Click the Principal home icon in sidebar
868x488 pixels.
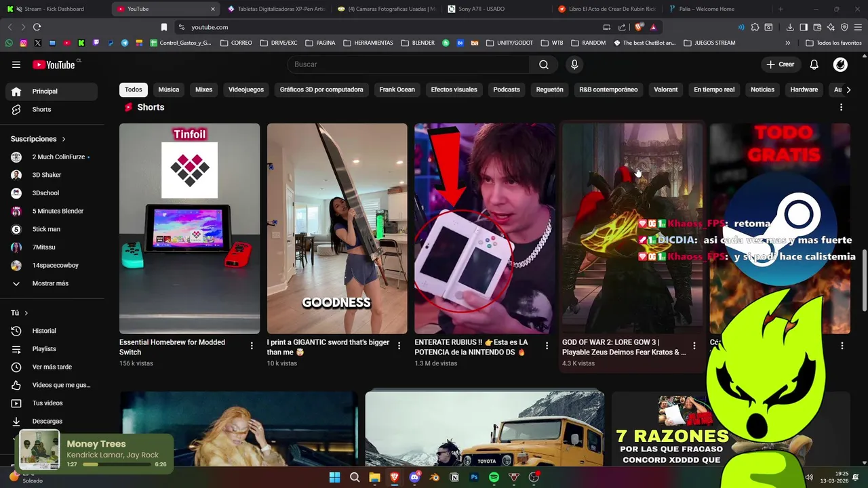tap(16, 91)
